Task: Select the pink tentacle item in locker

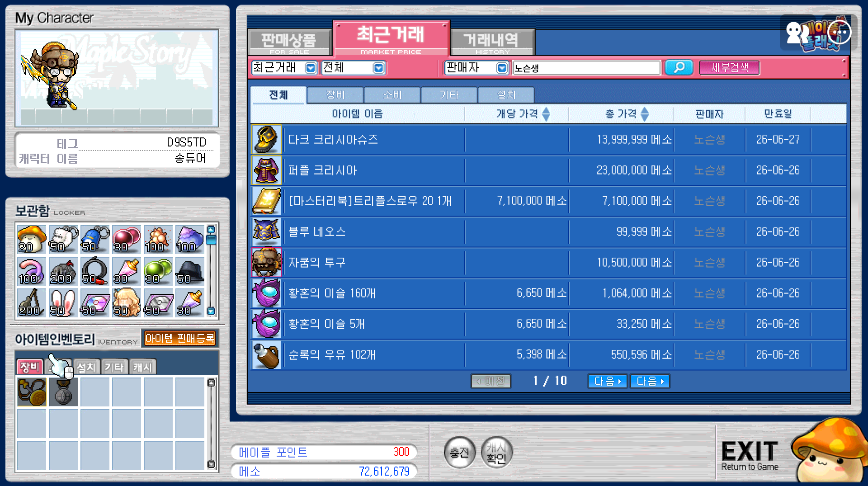Action: click(x=32, y=271)
